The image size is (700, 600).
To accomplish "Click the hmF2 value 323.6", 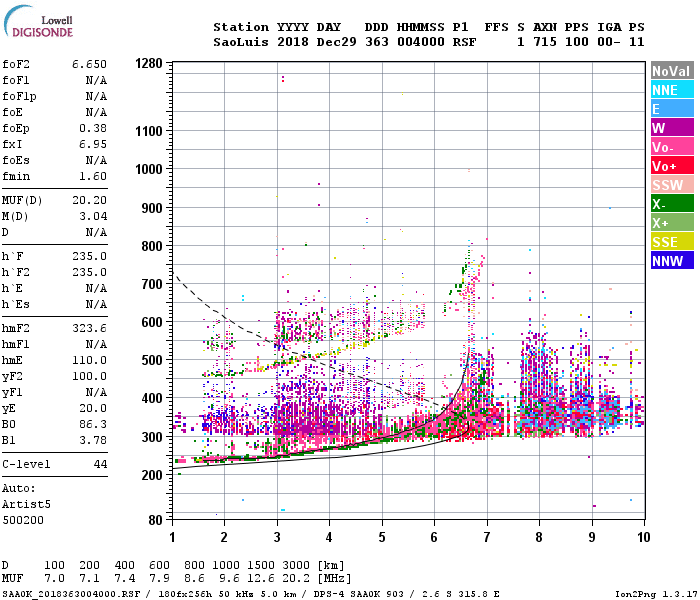I will tap(89, 328).
